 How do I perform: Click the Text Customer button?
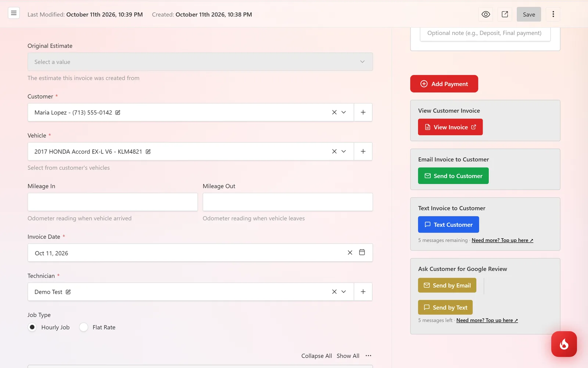[x=448, y=224]
